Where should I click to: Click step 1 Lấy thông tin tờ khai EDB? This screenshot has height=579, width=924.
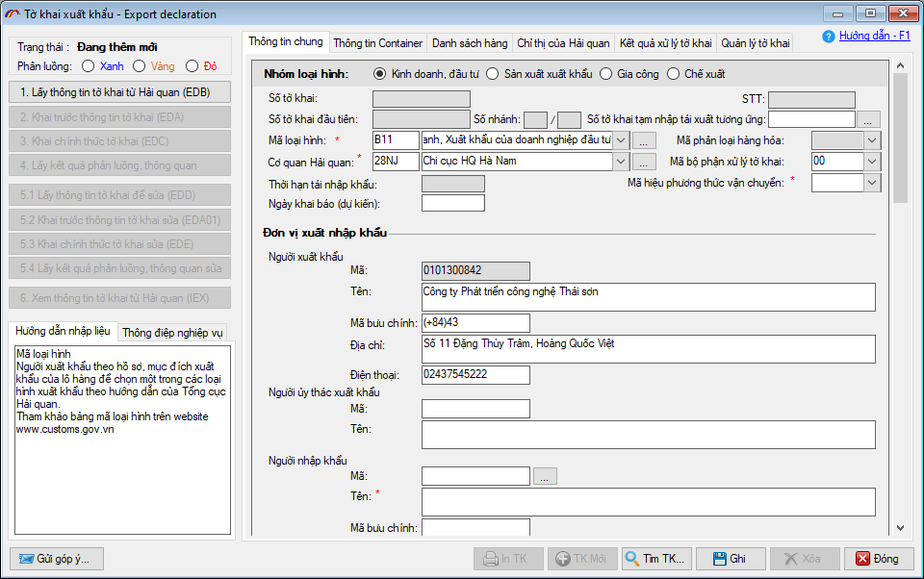[115, 91]
